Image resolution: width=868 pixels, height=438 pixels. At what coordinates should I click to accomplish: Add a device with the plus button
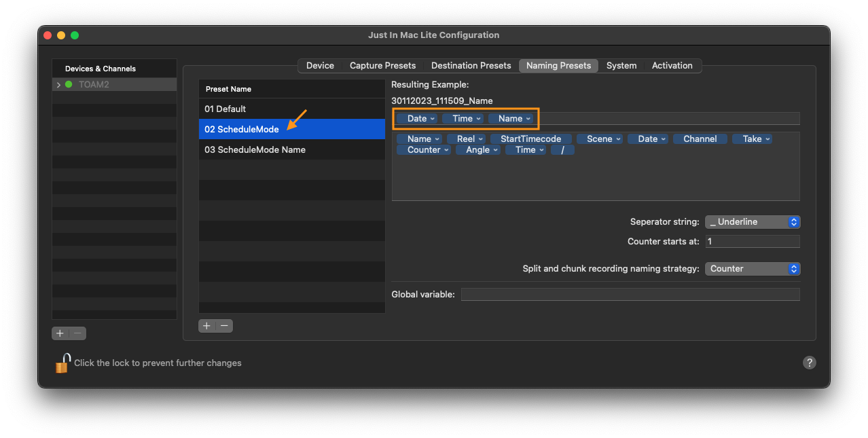point(60,333)
